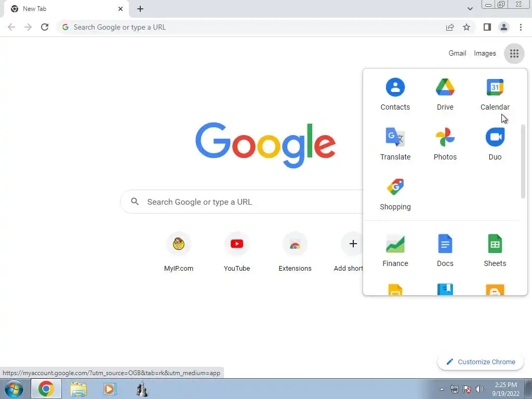This screenshot has width=532, height=399.
Task: Open Windows Explorer from taskbar
Action: point(78,389)
